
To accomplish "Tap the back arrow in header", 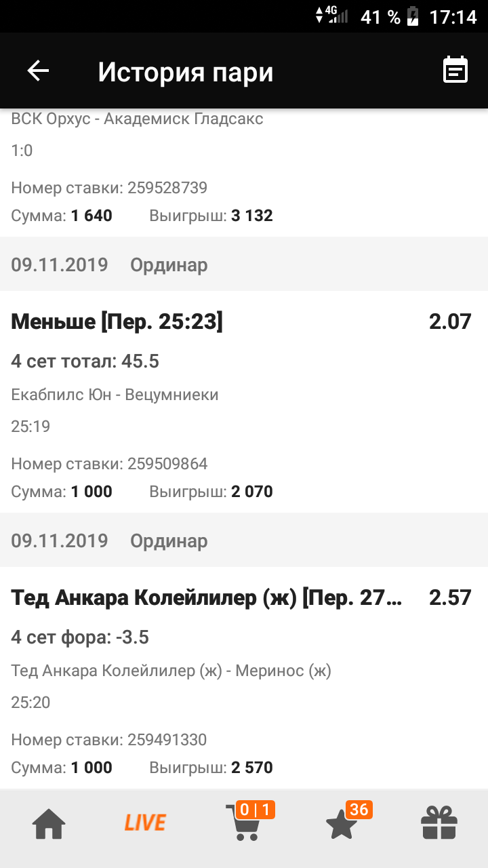I will point(38,71).
